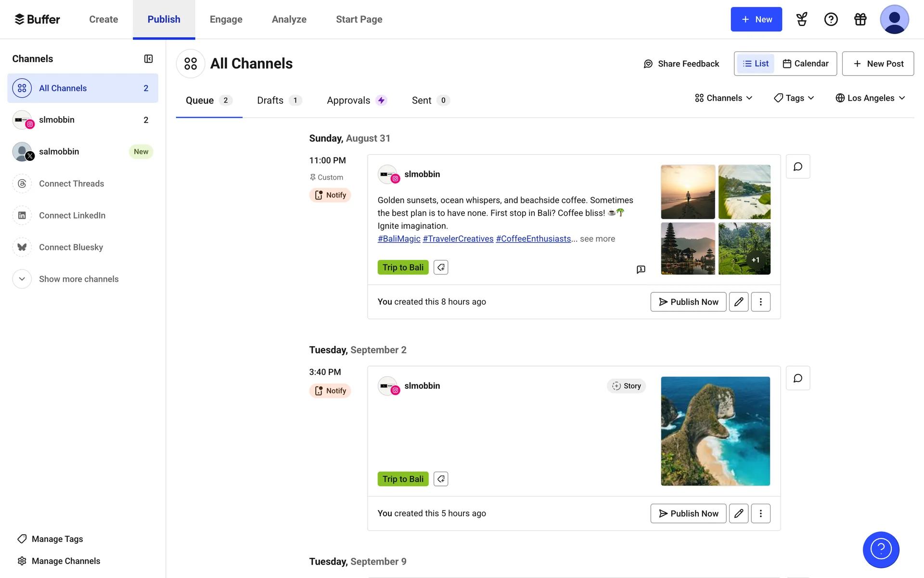This screenshot has width=924, height=578.
Task: Click the sprout plant icon in header
Action: 802,19
